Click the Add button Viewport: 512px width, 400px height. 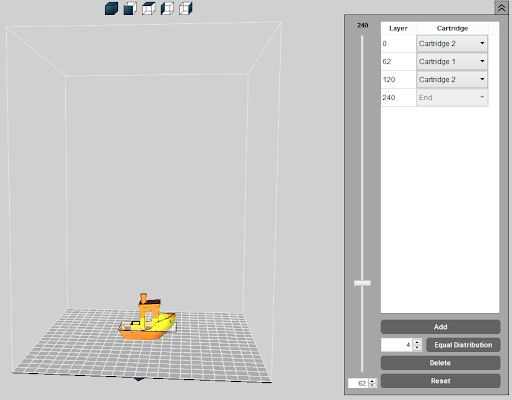point(440,327)
